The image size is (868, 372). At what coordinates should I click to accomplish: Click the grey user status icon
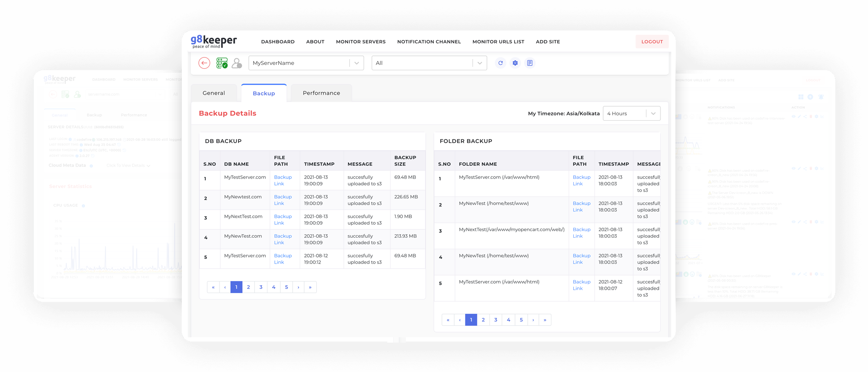237,63
